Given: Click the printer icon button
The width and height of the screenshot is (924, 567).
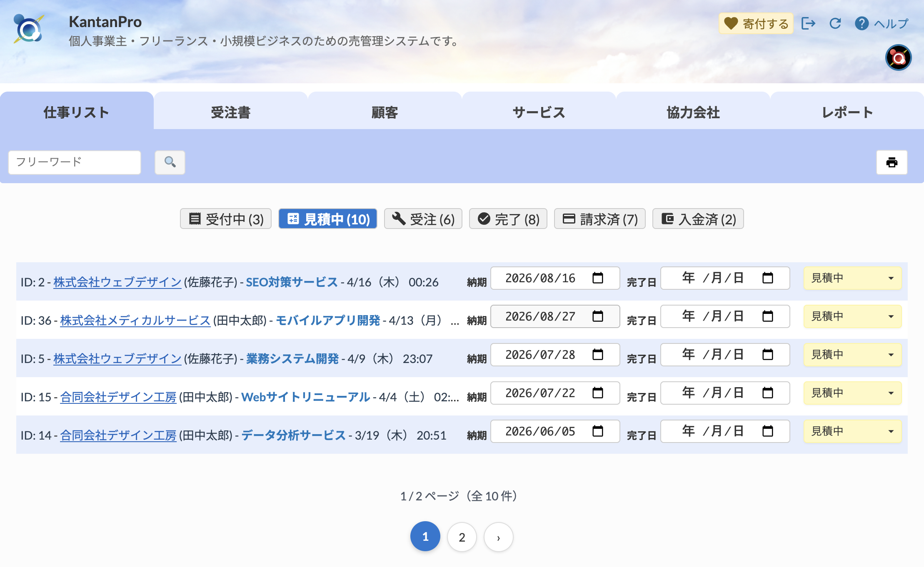Looking at the screenshot, I should click(892, 162).
